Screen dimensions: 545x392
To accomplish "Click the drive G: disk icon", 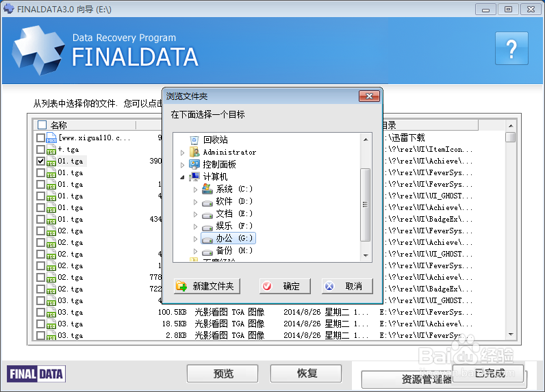I will point(207,239).
